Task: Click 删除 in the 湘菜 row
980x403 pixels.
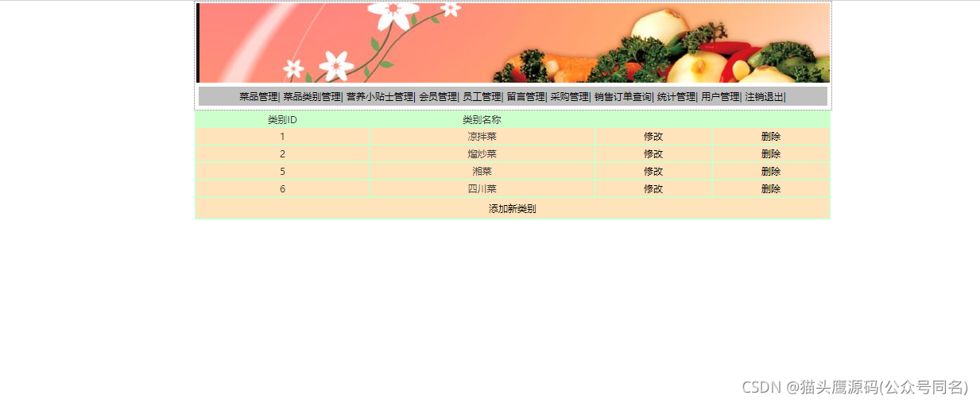Action: click(x=771, y=172)
